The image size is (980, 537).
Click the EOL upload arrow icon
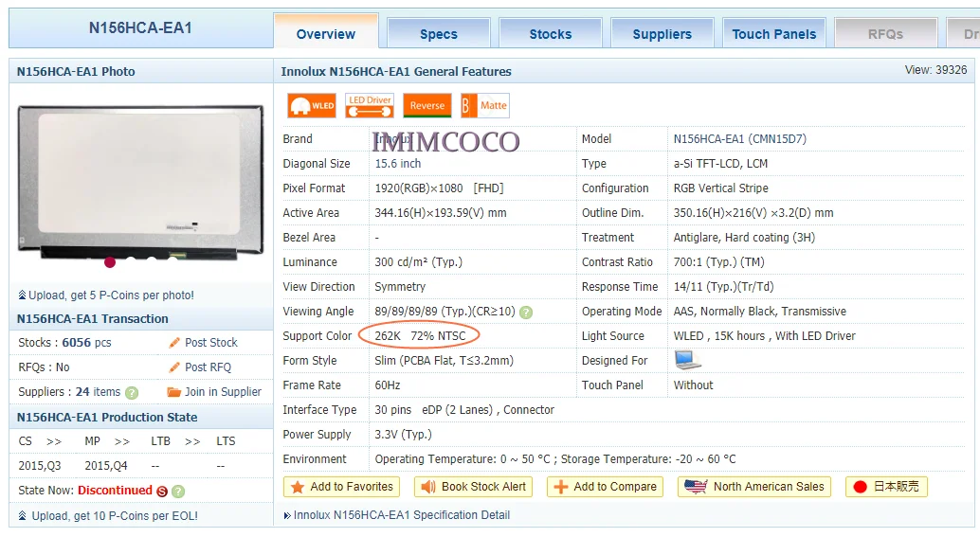point(22,516)
